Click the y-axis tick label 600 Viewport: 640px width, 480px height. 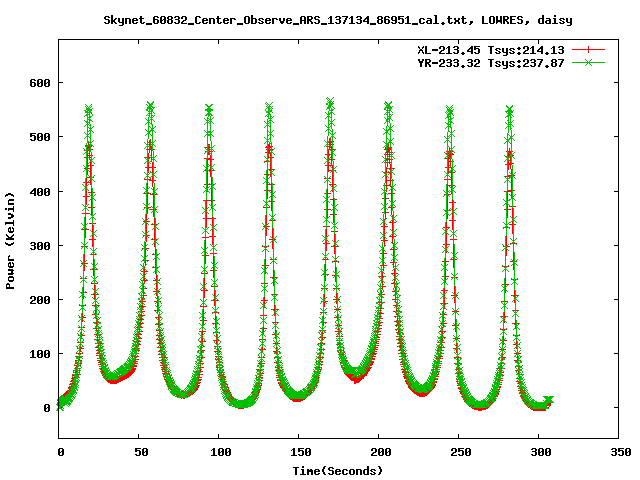coord(40,83)
